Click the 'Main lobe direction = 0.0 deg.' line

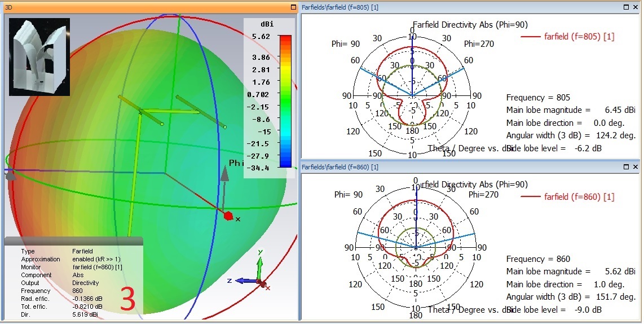click(x=565, y=123)
